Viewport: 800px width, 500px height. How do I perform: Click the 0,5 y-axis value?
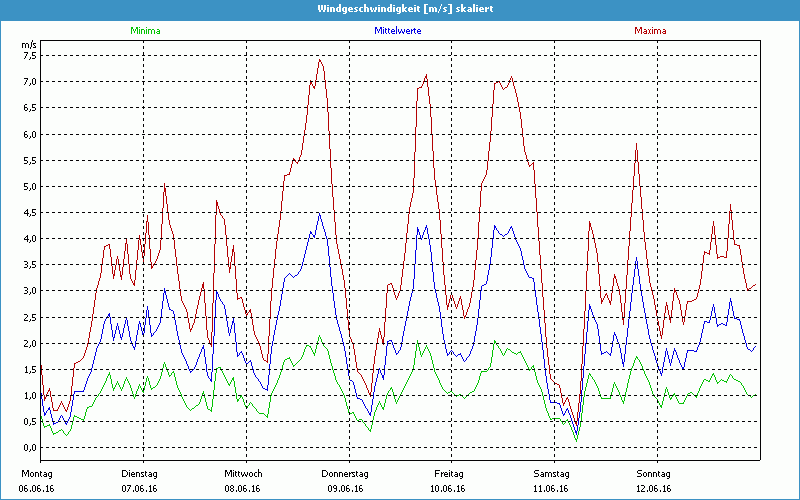[x=30, y=421]
